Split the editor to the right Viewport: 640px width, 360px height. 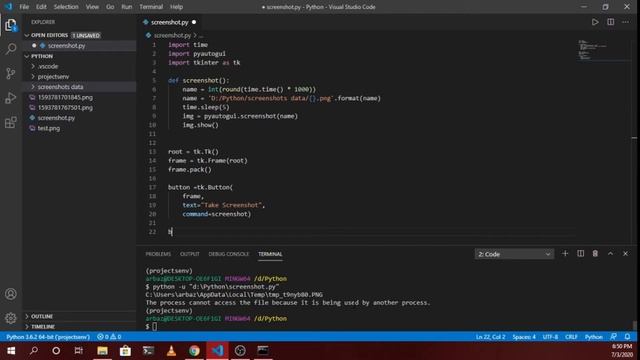click(x=611, y=22)
